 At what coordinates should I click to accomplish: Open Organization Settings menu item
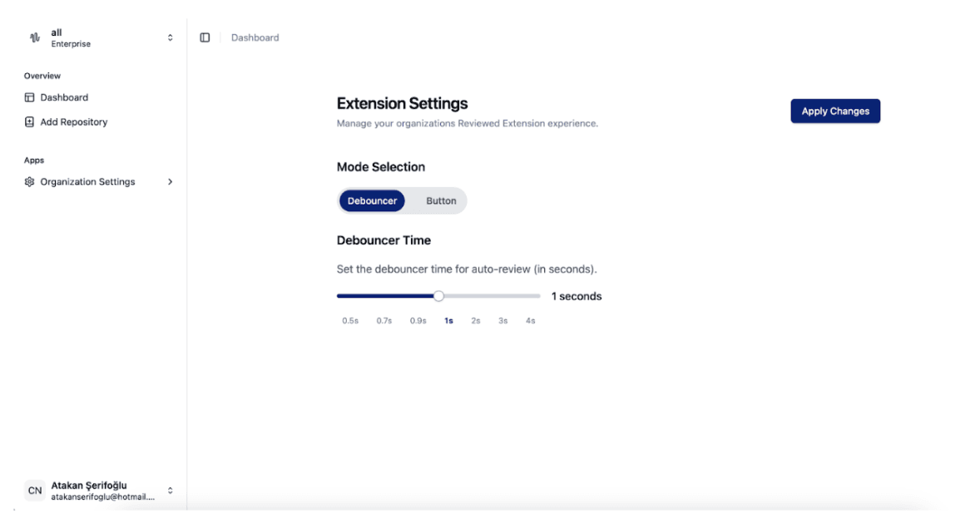(98, 182)
